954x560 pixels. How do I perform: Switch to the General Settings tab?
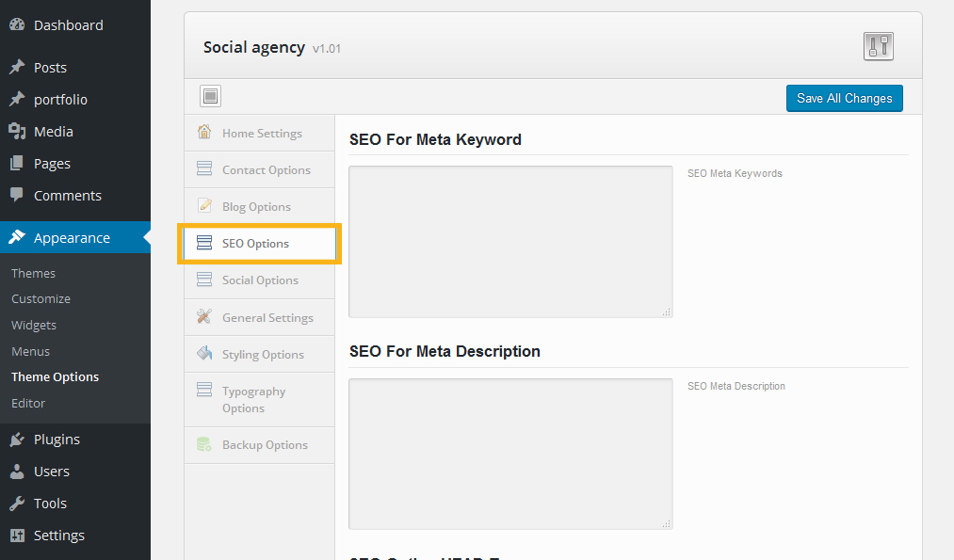coord(260,317)
